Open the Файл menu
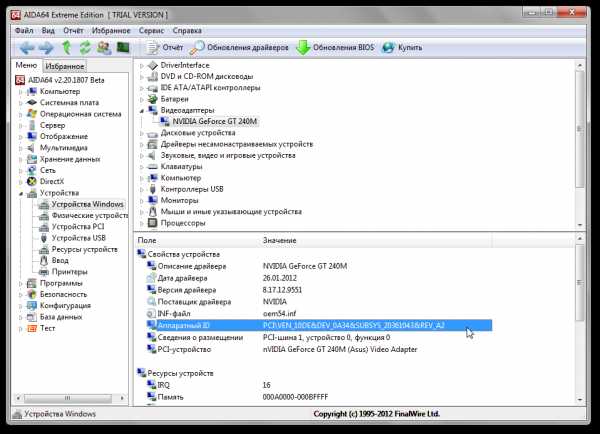The width and height of the screenshot is (600, 434). pos(24,31)
